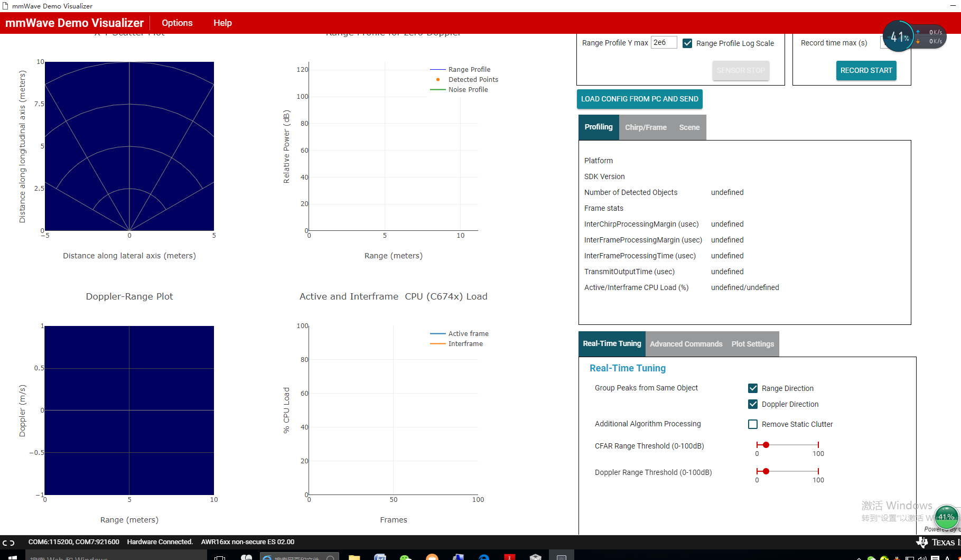Click inside the X-Y scatter plot area
Image resolution: width=961 pixels, height=560 pixels.
(x=129, y=146)
